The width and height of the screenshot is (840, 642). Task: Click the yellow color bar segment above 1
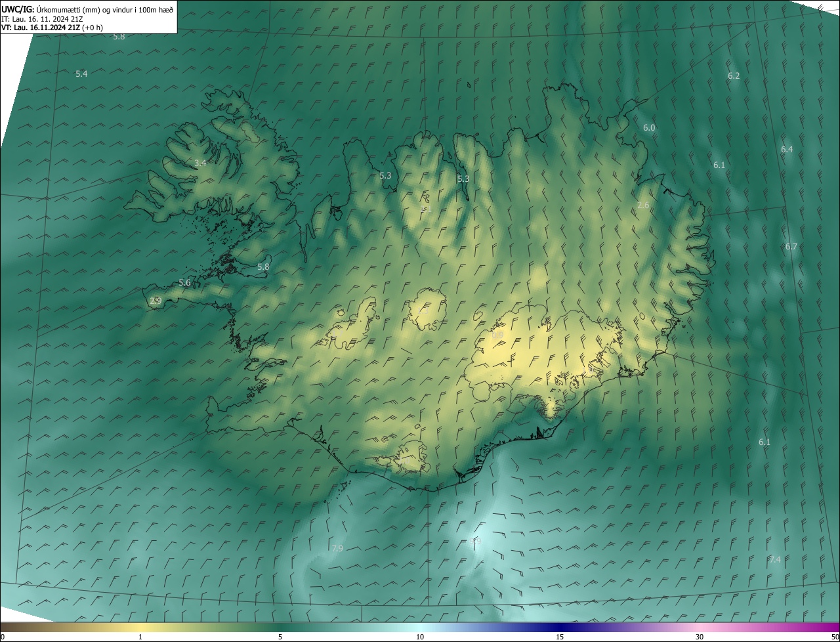[x=140, y=628]
